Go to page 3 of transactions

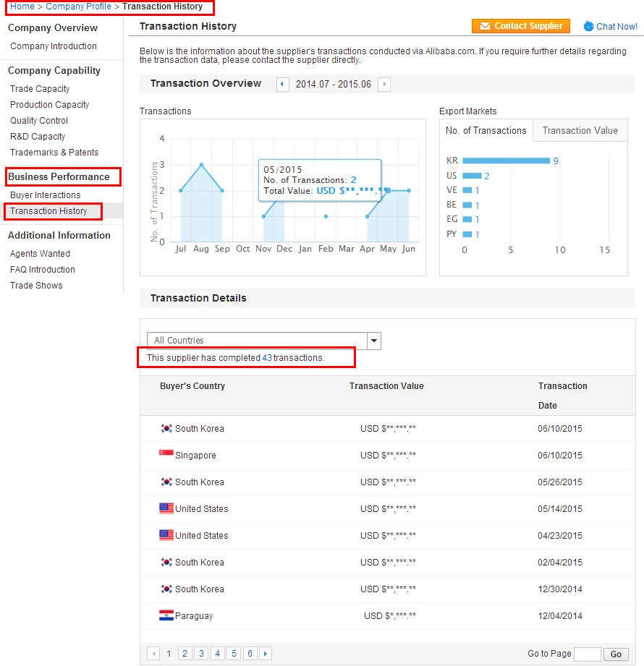point(201,654)
